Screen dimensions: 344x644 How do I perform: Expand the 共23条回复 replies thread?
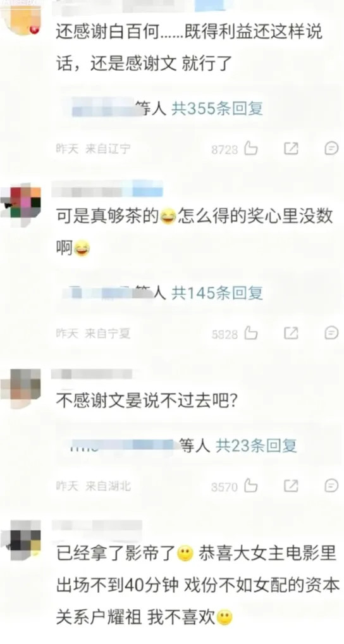(x=256, y=445)
